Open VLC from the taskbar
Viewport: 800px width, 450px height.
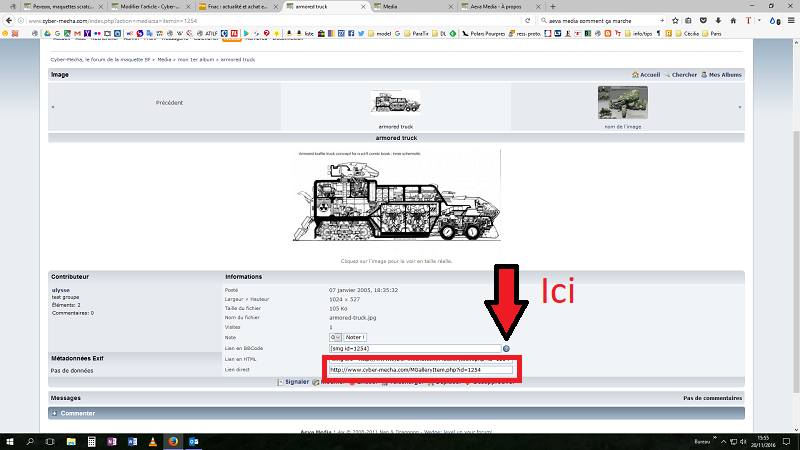[x=153, y=441]
